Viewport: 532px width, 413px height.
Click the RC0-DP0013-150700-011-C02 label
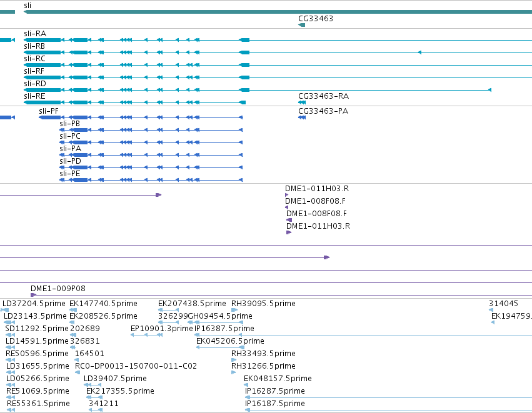(136, 367)
